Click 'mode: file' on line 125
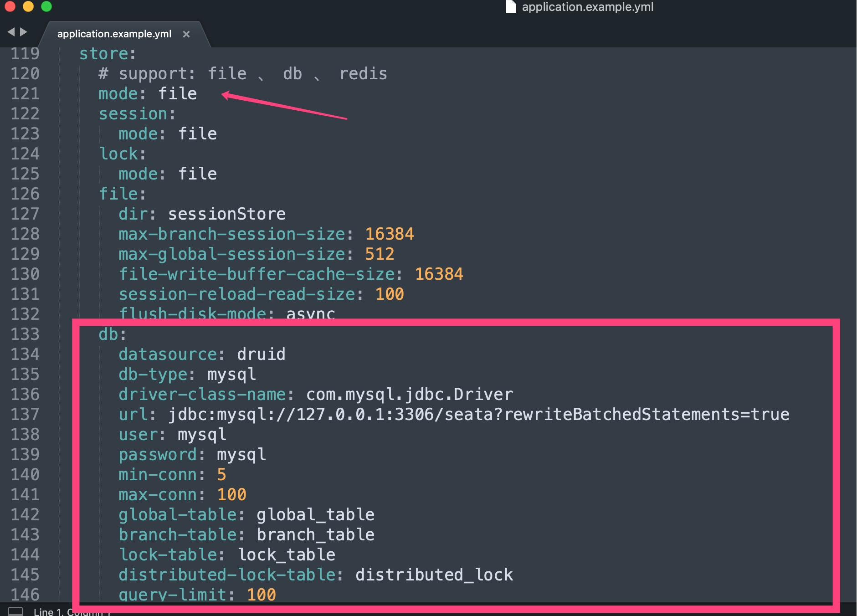The image size is (857, 616). (x=168, y=174)
